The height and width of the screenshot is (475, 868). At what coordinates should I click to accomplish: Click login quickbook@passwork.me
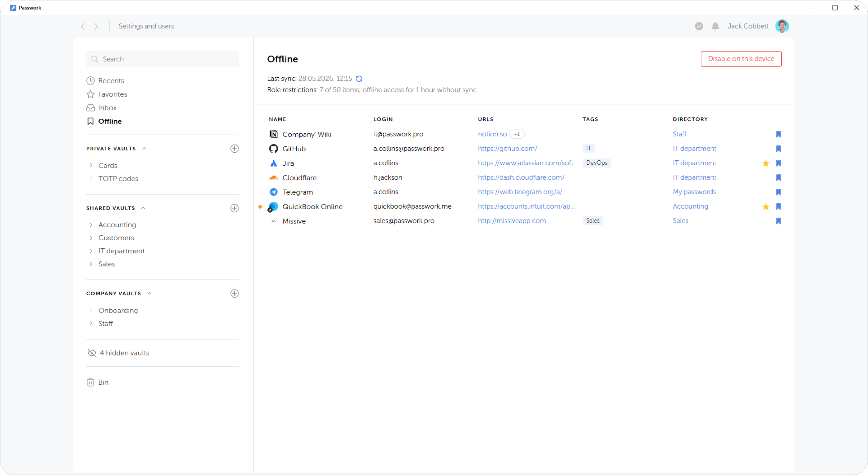[412, 207]
